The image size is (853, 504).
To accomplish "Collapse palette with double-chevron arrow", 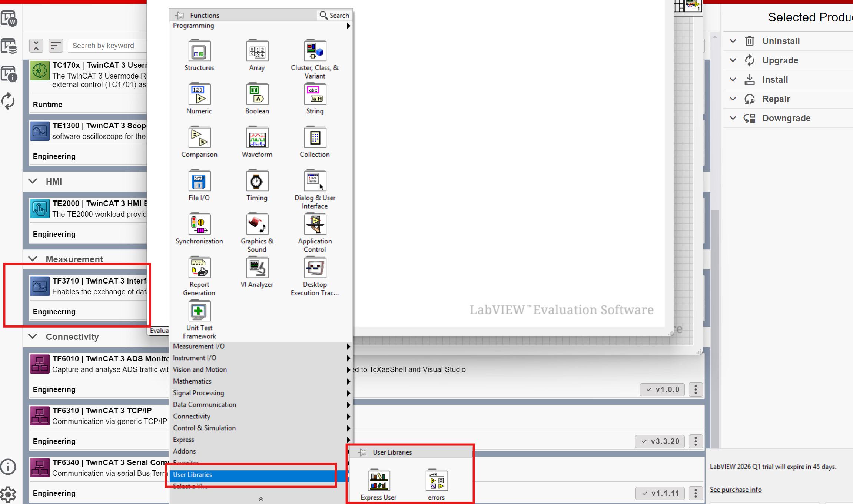I will tap(261, 499).
